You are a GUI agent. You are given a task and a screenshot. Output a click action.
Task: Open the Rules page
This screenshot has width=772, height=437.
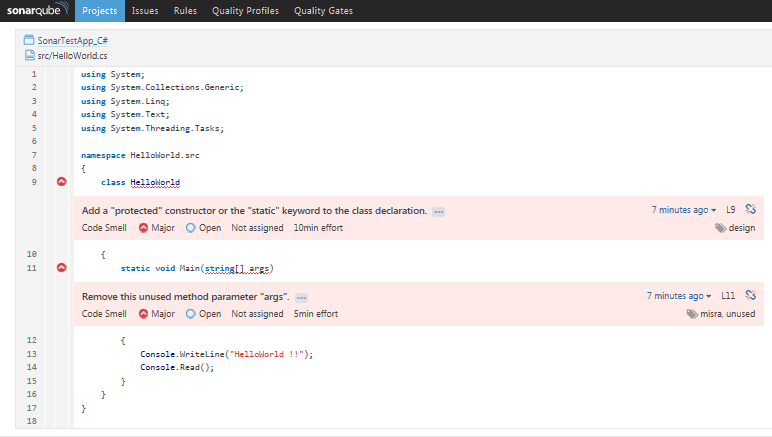click(x=185, y=11)
